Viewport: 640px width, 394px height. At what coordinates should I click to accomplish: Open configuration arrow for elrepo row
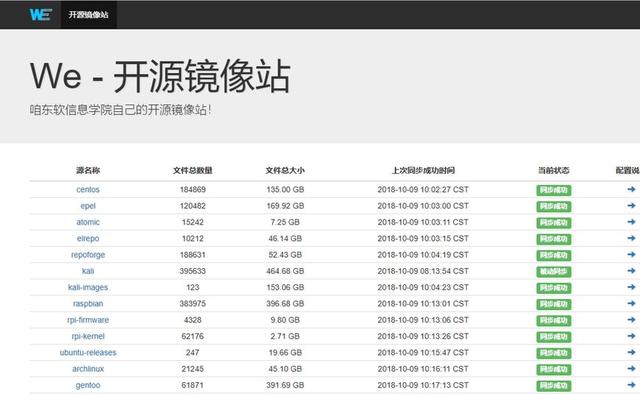click(631, 238)
